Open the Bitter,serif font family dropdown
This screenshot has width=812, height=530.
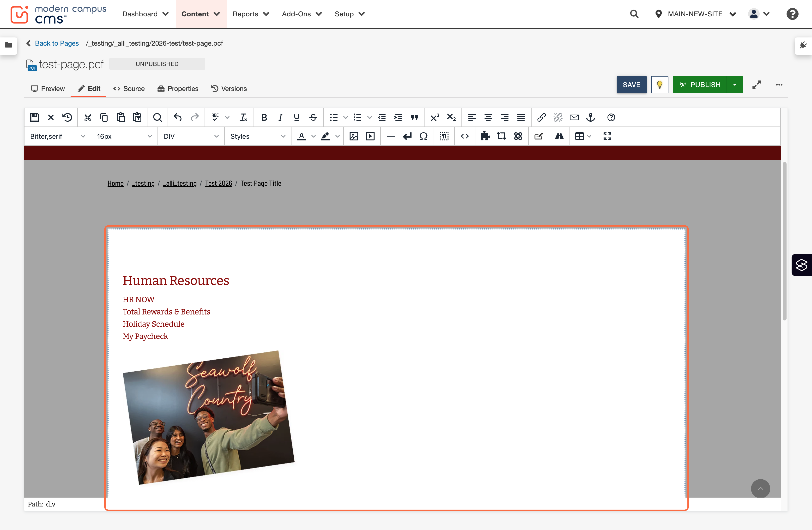click(57, 136)
